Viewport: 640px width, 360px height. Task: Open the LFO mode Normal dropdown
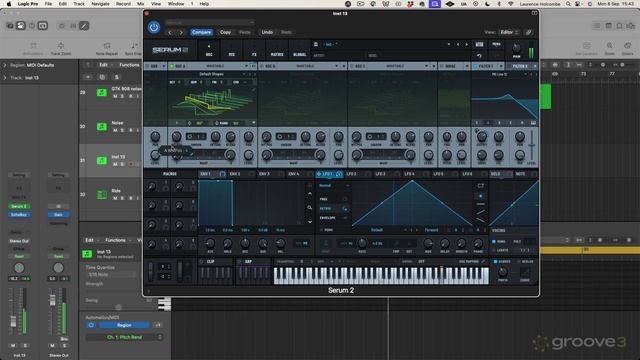click(x=334, y=186)
